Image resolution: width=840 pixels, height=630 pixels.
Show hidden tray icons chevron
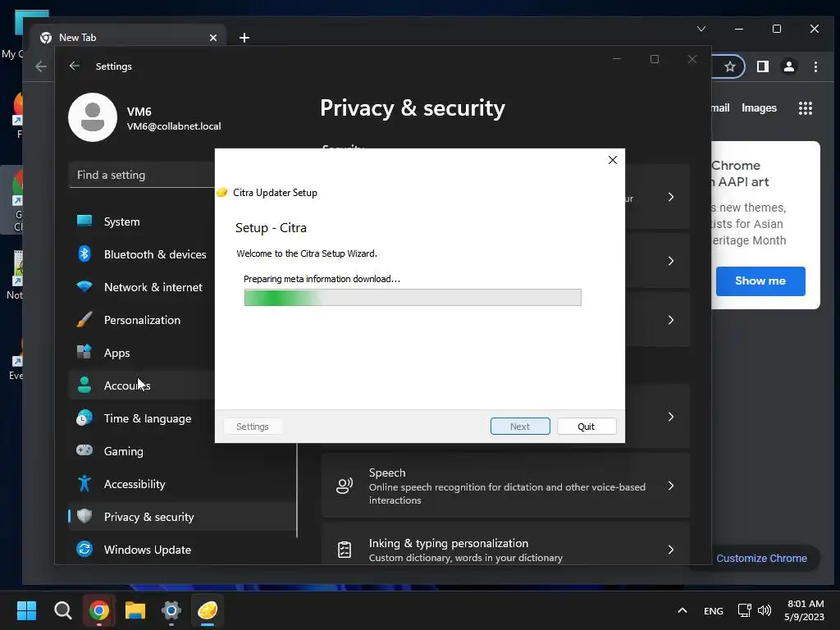pyautogui.click(x=682, y=610)
